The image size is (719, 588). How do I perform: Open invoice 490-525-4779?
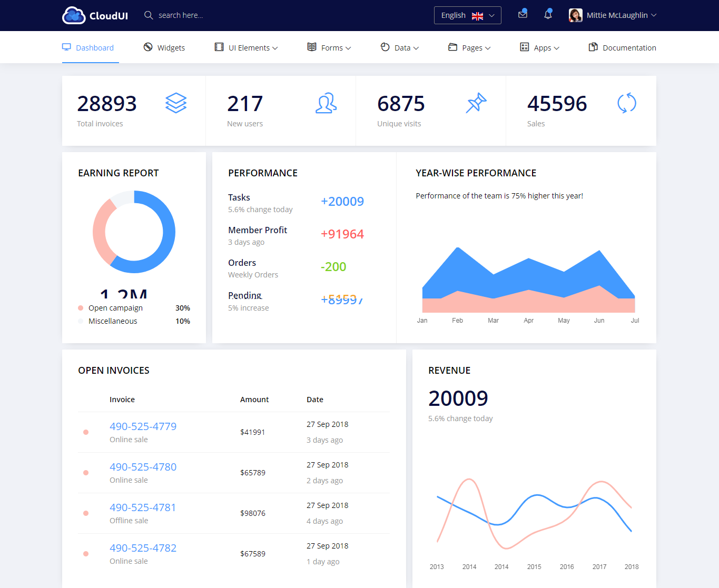[143, 426]
